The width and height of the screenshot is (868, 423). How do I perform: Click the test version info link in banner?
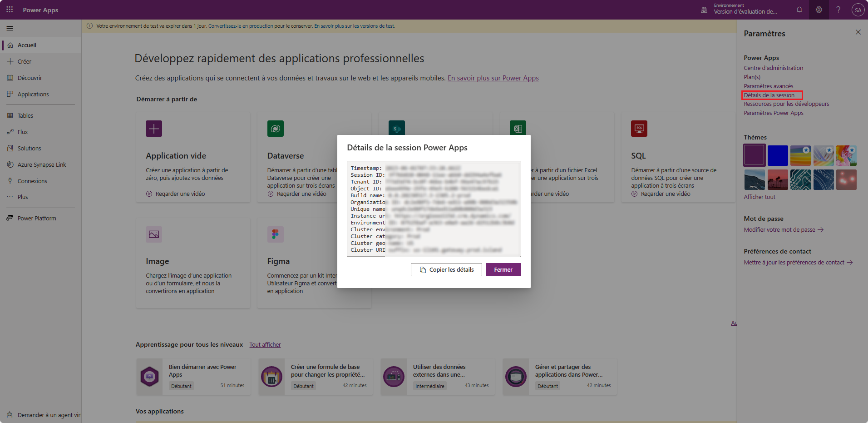tap(355, 26)
